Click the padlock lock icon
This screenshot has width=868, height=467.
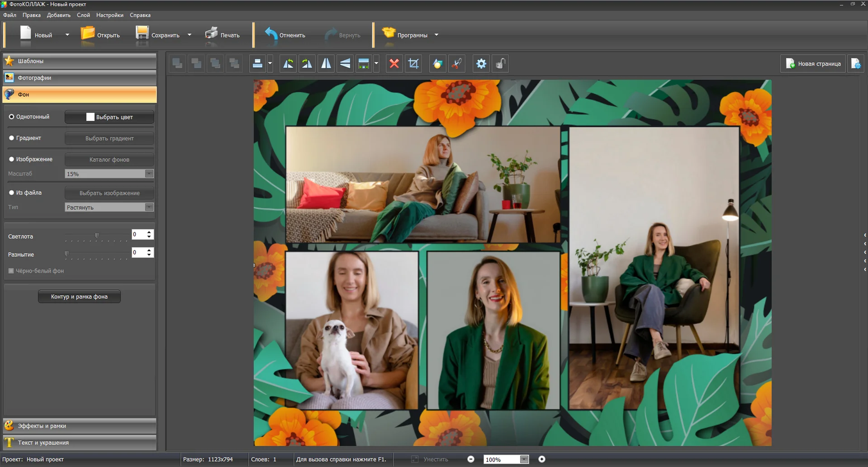(x=500, y=64)
